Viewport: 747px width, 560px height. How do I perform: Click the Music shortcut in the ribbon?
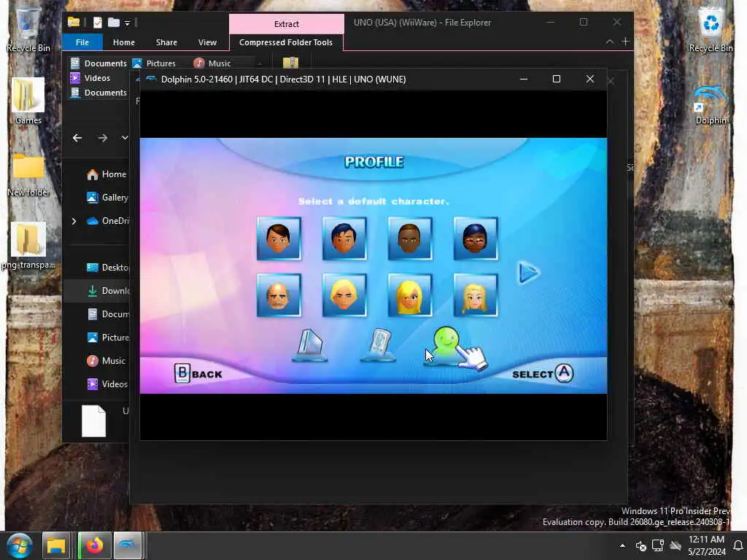tap(212, 63)
